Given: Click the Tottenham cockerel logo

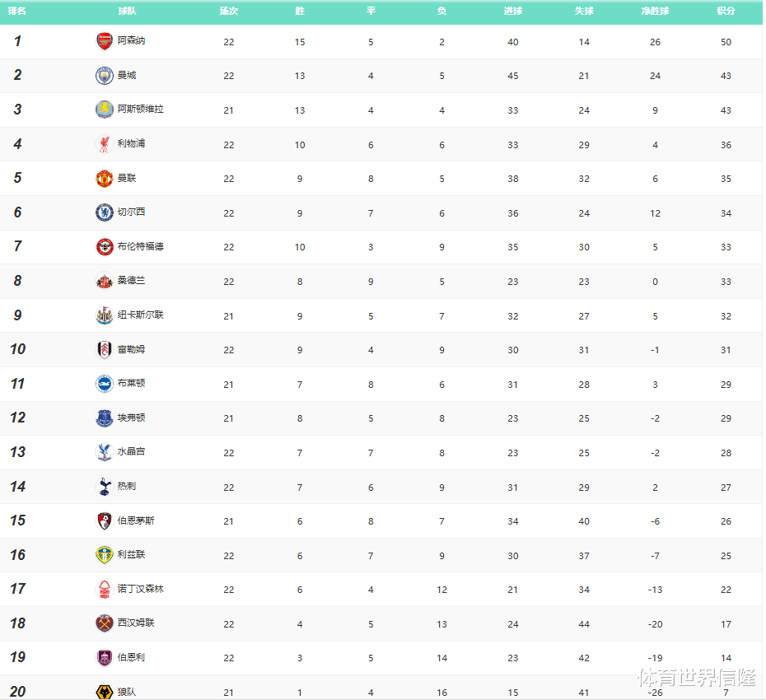Looking at the screenshot, I should coord(105,487).
